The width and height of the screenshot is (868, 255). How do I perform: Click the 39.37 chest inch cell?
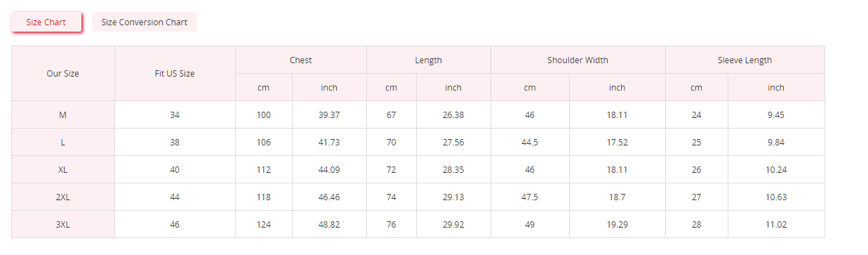point(329,115)
